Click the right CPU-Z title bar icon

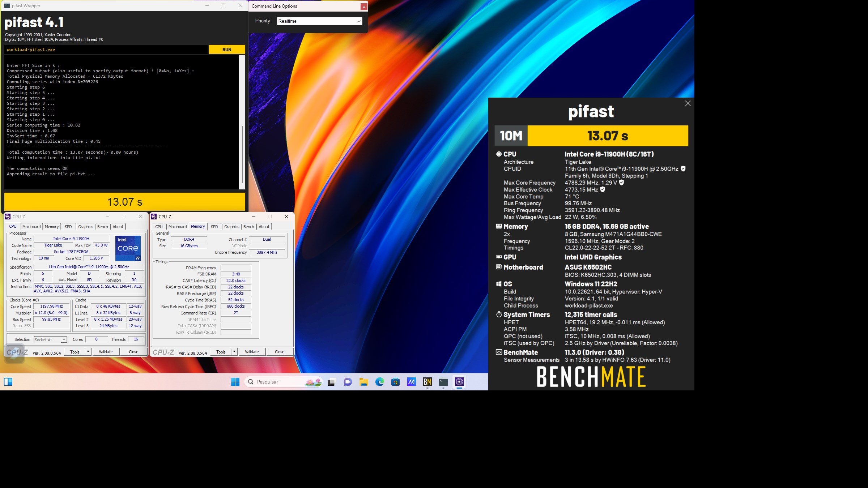(x=154, y=217)
